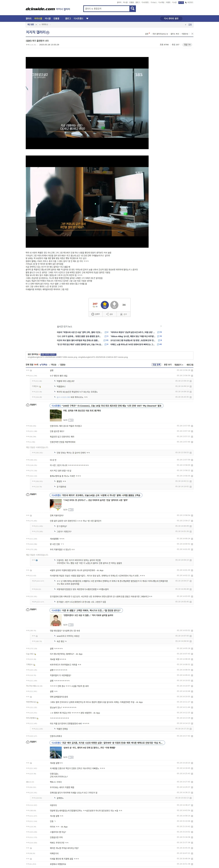219x868 pixels.
Task: Open 미니갤 tab in navigation bar
Action: click(48, 19)
